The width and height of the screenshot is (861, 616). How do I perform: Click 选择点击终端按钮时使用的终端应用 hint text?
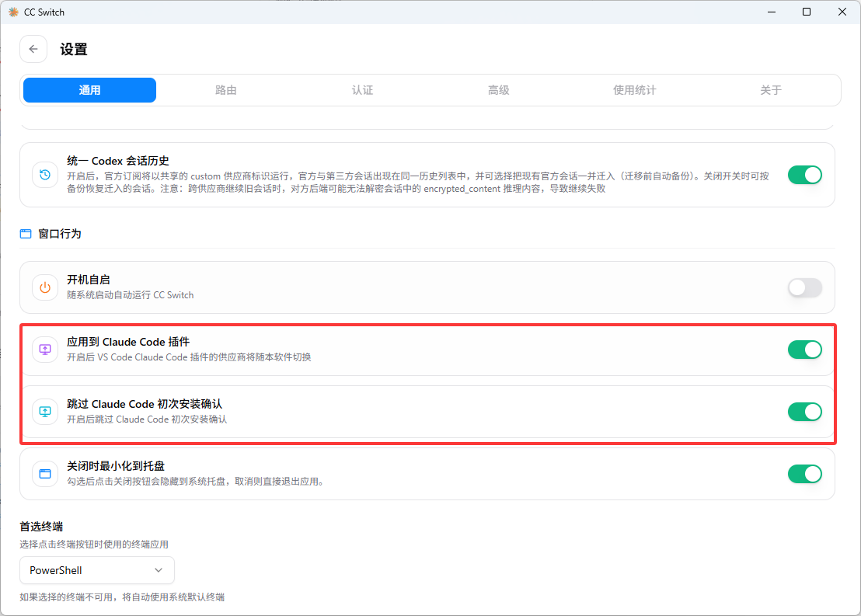point(94,544)
